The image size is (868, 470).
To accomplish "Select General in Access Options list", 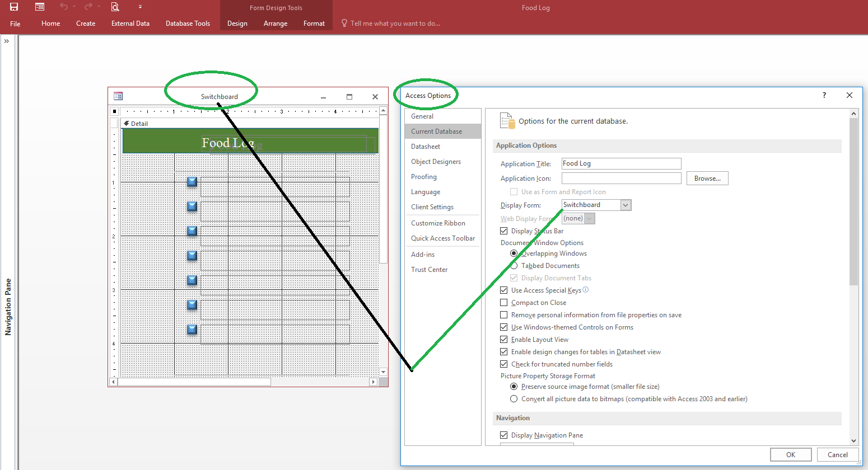I will pos(442,116).
